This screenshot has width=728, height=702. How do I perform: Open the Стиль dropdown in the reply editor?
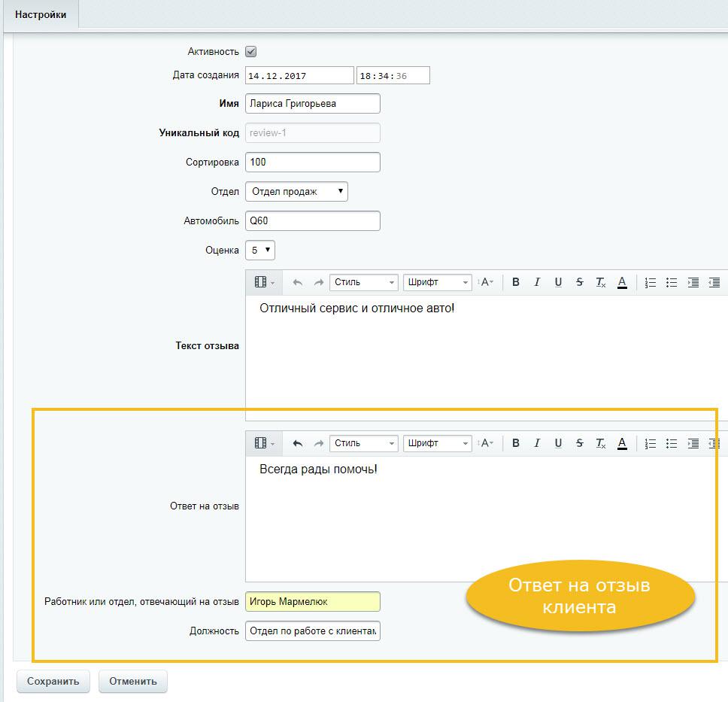point(363,443)
